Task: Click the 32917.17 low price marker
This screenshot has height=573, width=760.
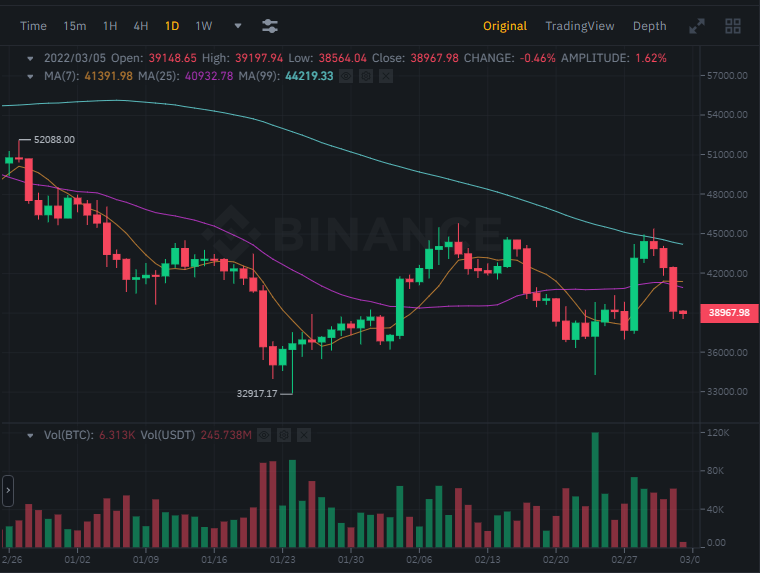Action: click(x=257, y=394)
